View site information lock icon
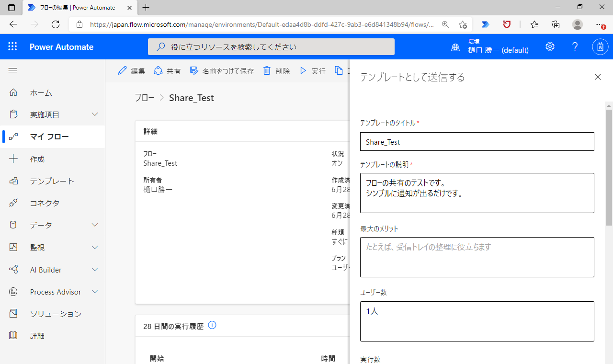Viewport: 613px width, 364px height. point(79,24)
